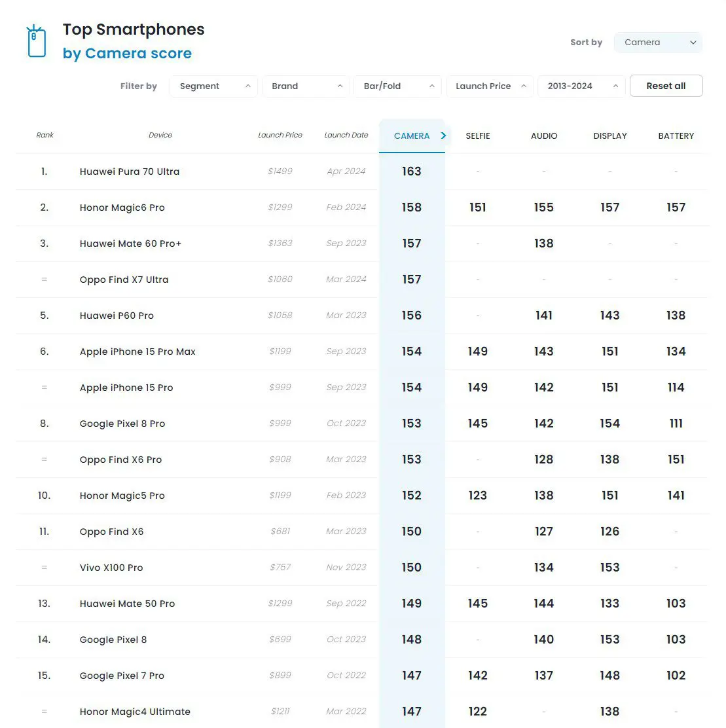726x728 pixels.
Task: Open the Oppo Find X6 row at rank 11
Action: tap(111, 532)
